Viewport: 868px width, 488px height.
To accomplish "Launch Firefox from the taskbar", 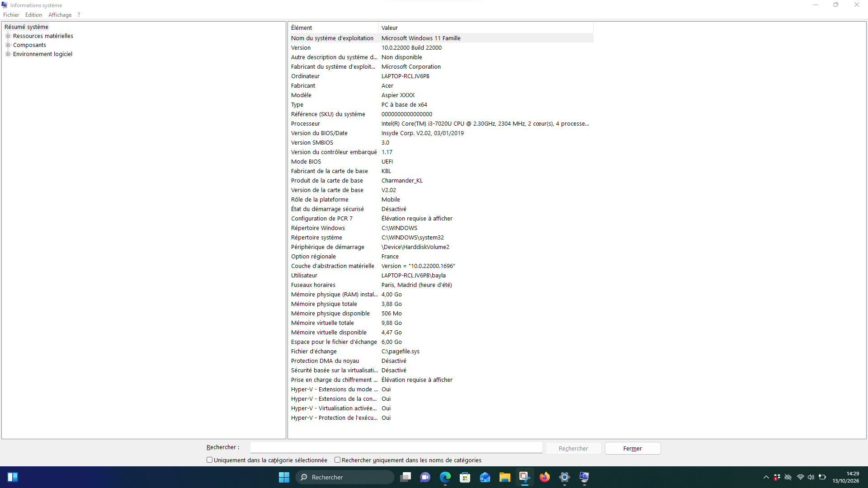I will [545, 477].
